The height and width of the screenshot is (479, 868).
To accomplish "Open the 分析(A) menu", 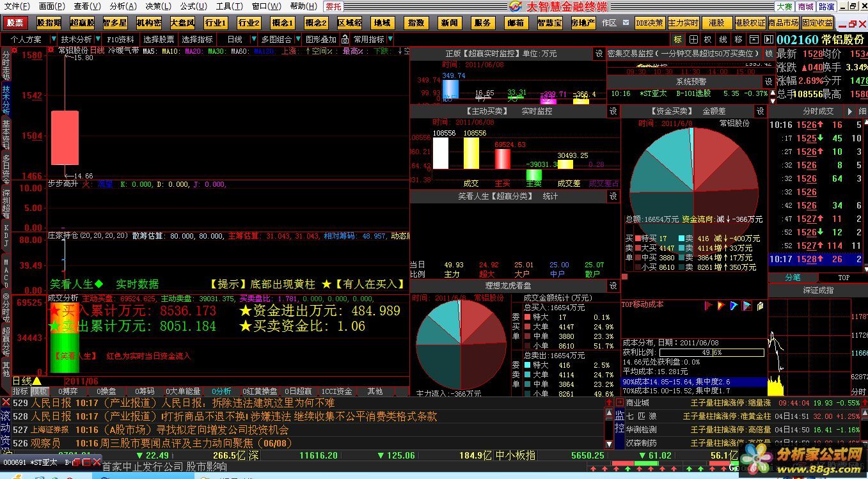I will coord(123,6).
